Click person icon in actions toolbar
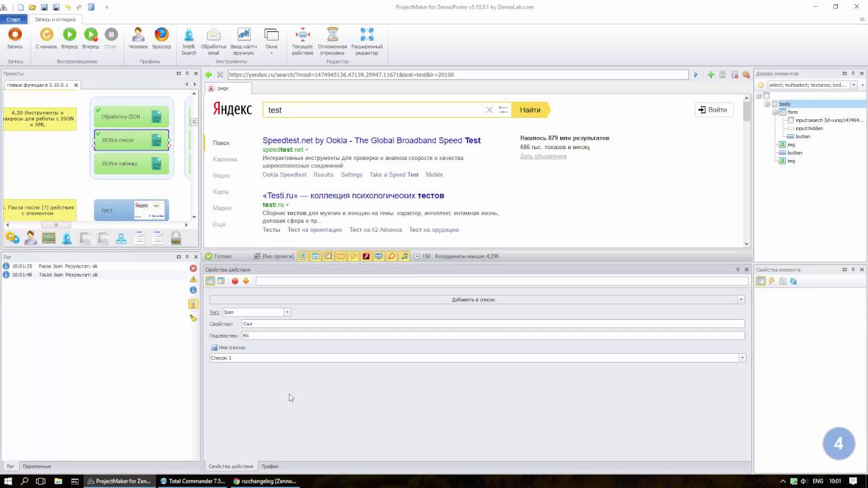Image resolution: width=868 pixels, height=488 pixels. (31, 238)
